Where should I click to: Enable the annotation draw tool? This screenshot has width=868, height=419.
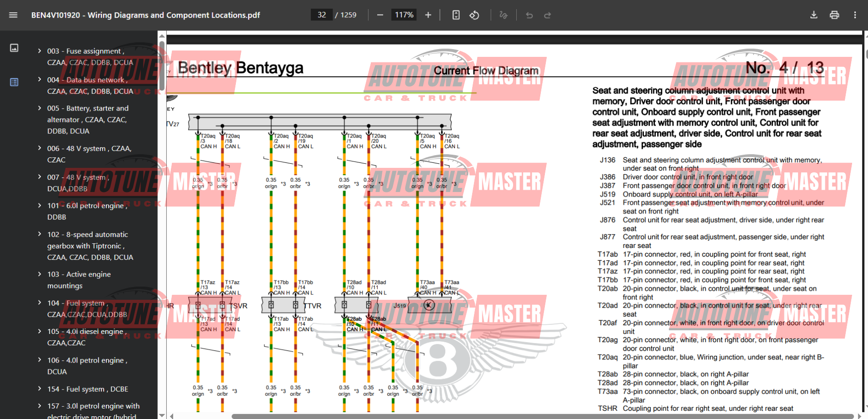(x=503, y=15)
